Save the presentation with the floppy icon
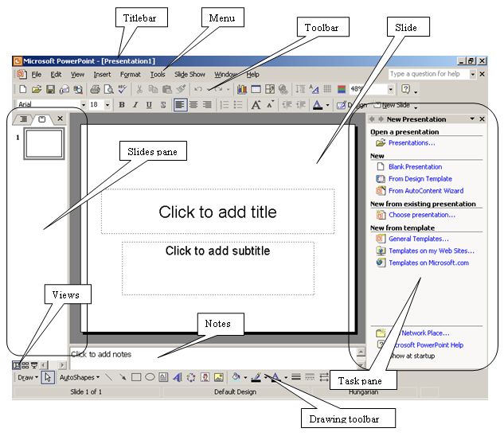 [x=50, y=89]
